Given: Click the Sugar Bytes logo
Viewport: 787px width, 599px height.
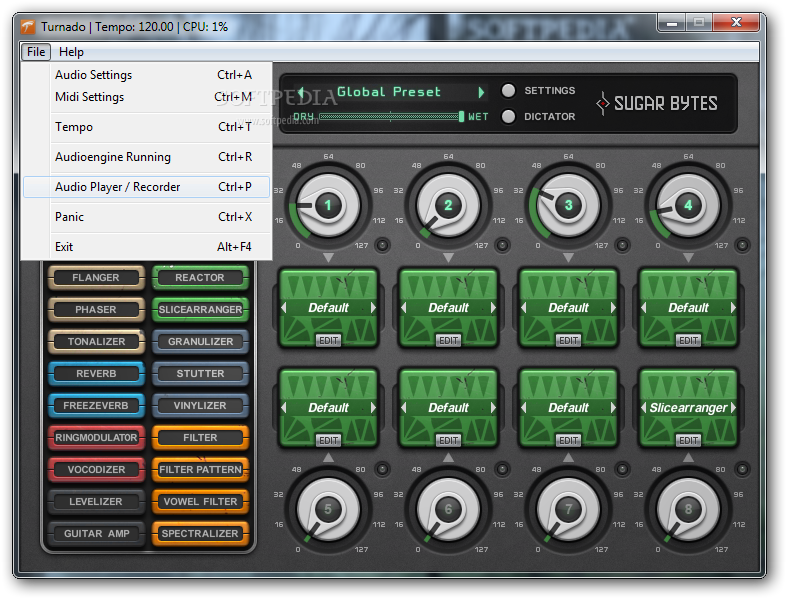Looking at the screenshot, I should point(657,103).
